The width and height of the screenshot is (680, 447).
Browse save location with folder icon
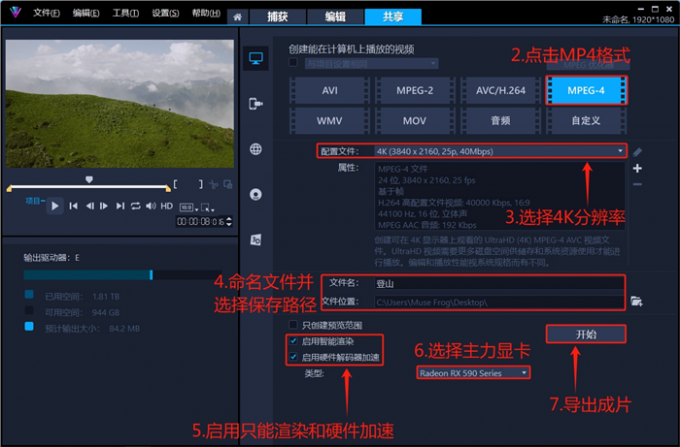point(636,301)
